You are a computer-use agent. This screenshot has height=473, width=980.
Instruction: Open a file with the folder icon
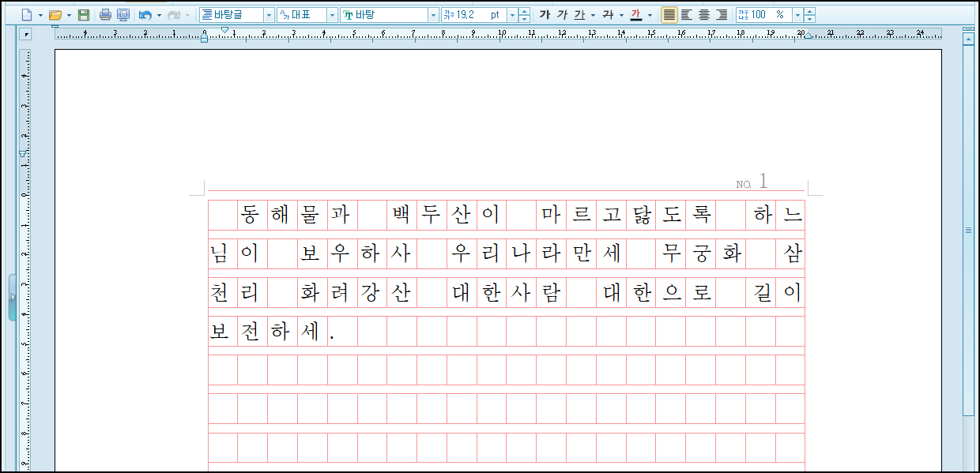55,15
